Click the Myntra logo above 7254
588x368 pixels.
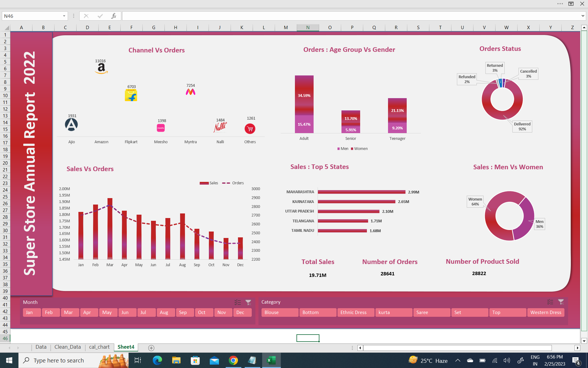[x=190, y=92]
